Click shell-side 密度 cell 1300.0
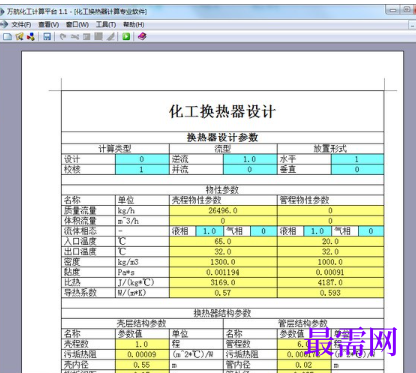 click(x=223, y=262)
